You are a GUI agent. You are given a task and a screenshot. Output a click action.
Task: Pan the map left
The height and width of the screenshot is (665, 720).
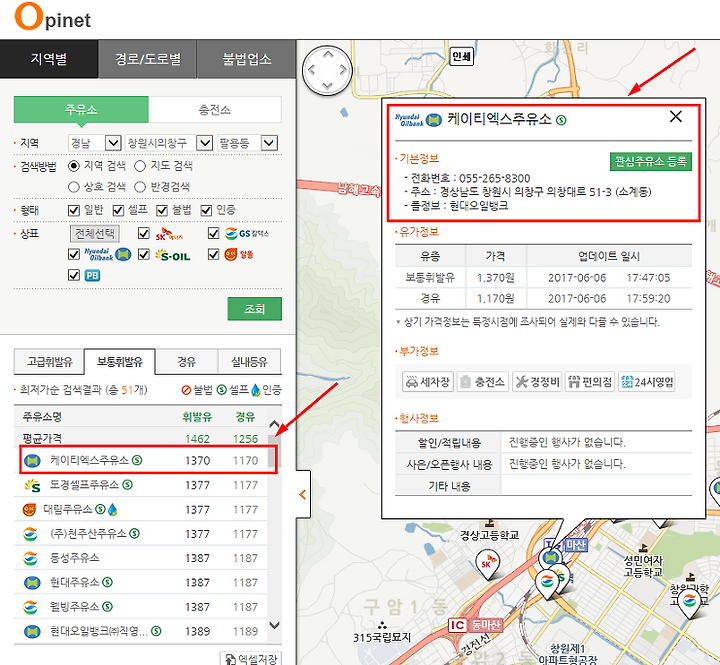[x=311, y=70]
